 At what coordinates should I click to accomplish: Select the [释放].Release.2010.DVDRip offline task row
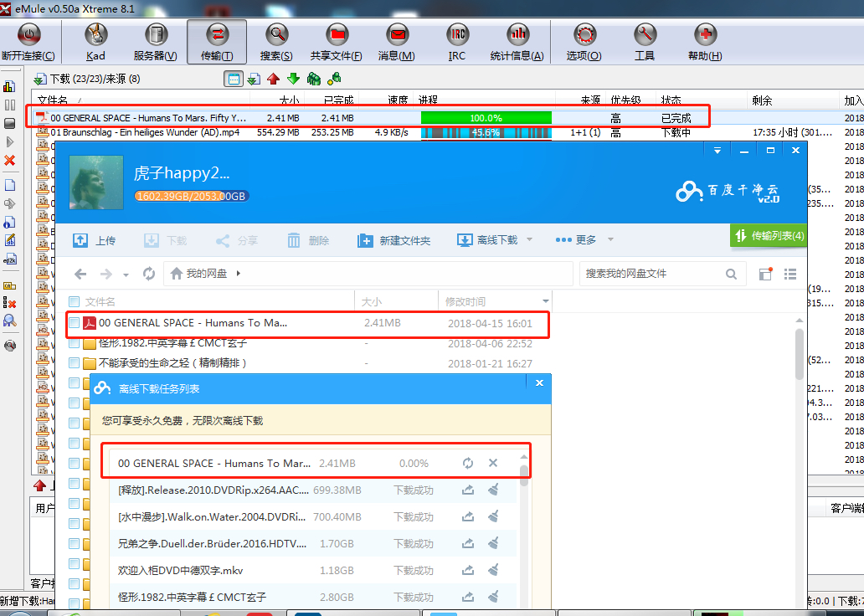point(313,490)
